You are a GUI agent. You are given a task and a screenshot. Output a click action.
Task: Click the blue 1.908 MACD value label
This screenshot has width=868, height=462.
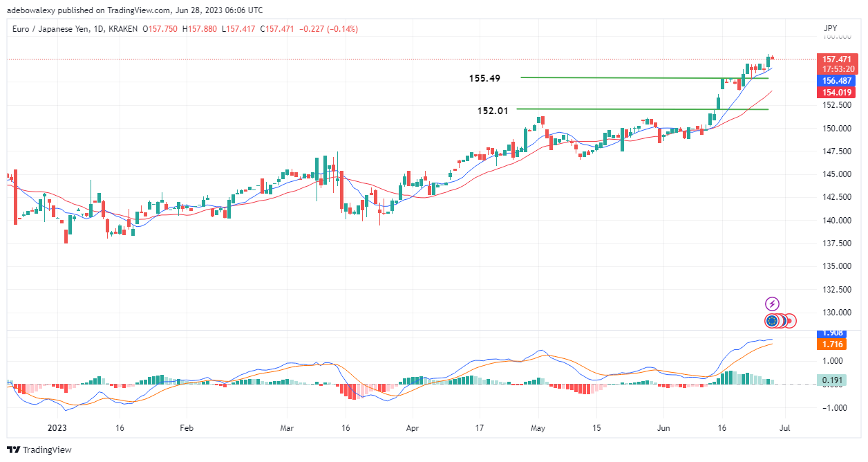coord(831,333)
